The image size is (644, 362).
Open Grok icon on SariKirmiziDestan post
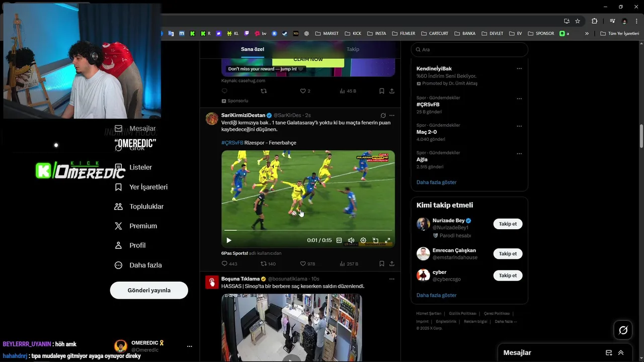coord(383,115)
